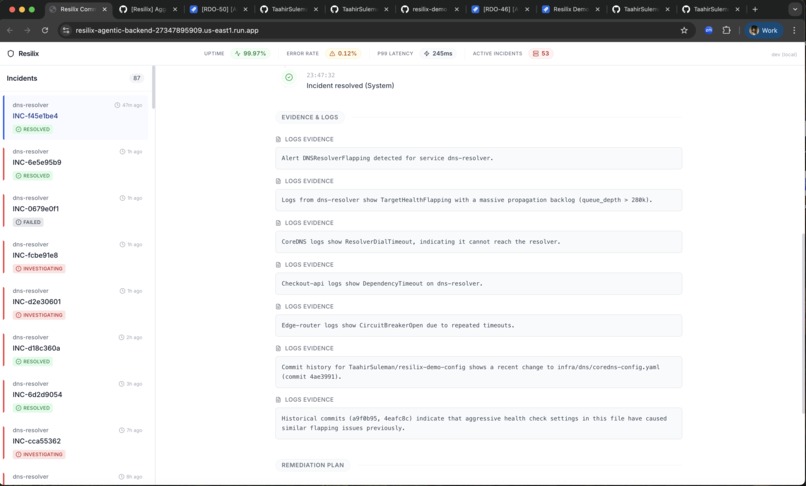Image resolution: width=806 pixels, height=486 pixels.
Task: Click the active incidents server icon beside 53
Action: point(536,53)
